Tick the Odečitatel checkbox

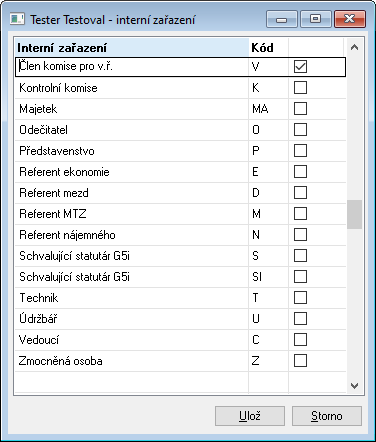[300, 130]
